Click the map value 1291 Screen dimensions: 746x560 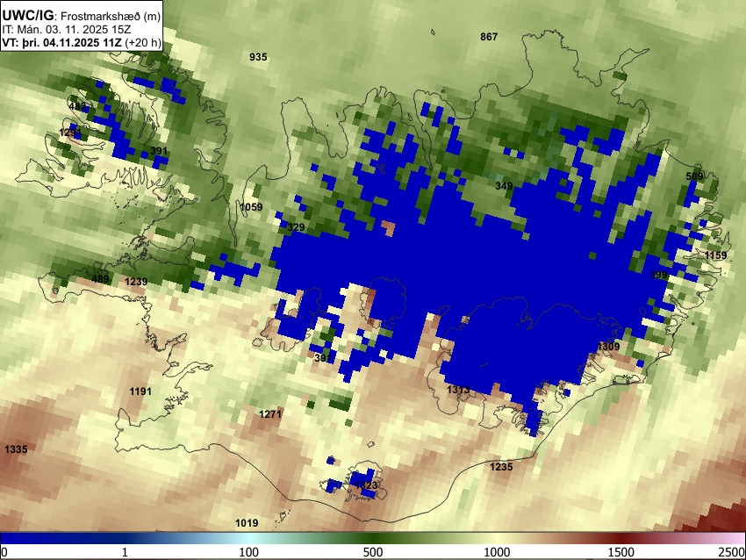[x=70, y=133]
